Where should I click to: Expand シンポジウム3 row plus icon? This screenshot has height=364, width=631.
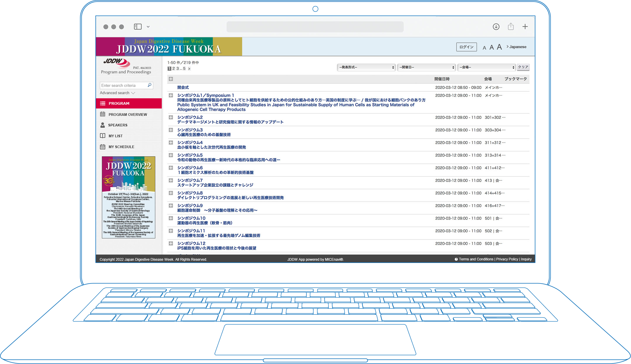point(171,130)
